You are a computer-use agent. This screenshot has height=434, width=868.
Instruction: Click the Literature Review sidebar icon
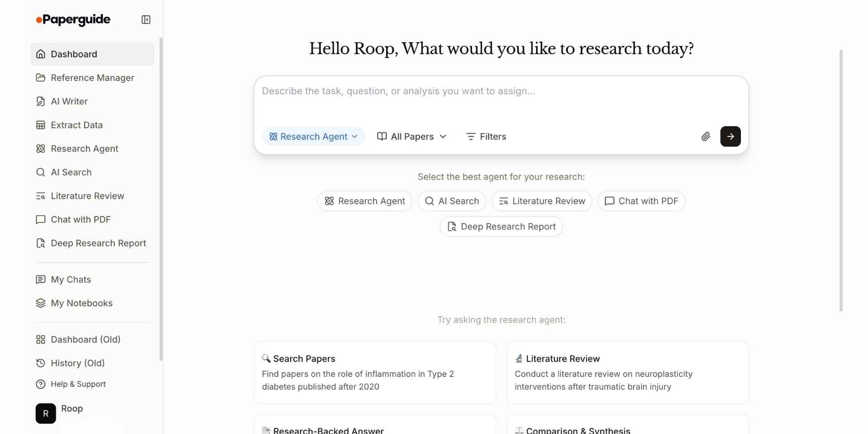[41, 196]
